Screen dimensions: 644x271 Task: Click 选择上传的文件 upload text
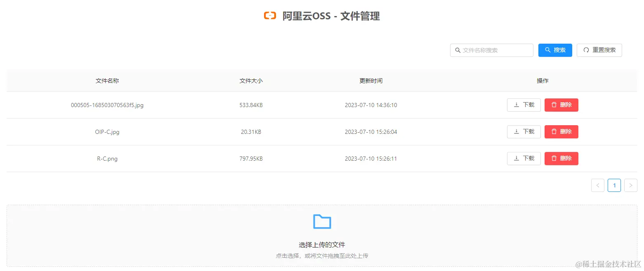[322, 245]
